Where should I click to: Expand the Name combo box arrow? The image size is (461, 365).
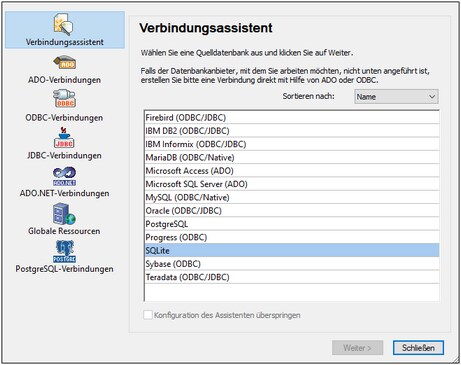point(432,97)
